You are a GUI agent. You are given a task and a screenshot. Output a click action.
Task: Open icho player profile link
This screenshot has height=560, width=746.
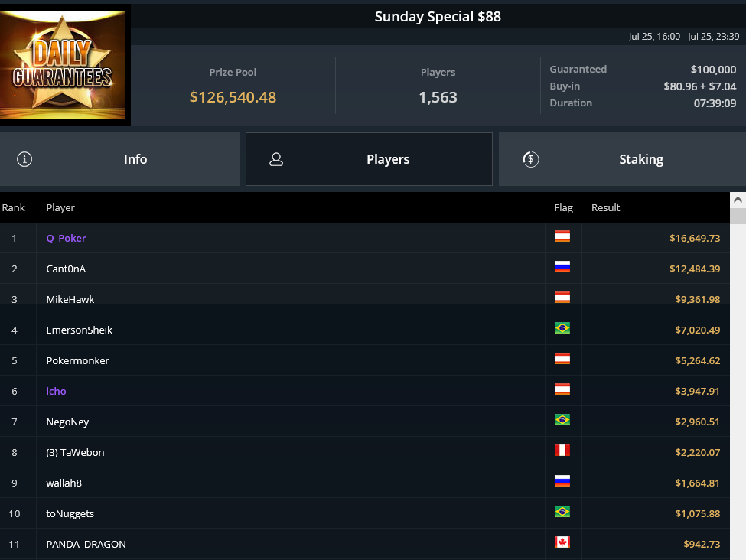pyautogui.click(x=56, y=391)
